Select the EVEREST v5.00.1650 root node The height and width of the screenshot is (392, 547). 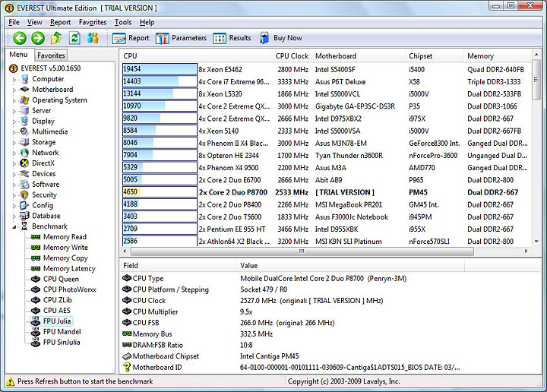[46, 68]
